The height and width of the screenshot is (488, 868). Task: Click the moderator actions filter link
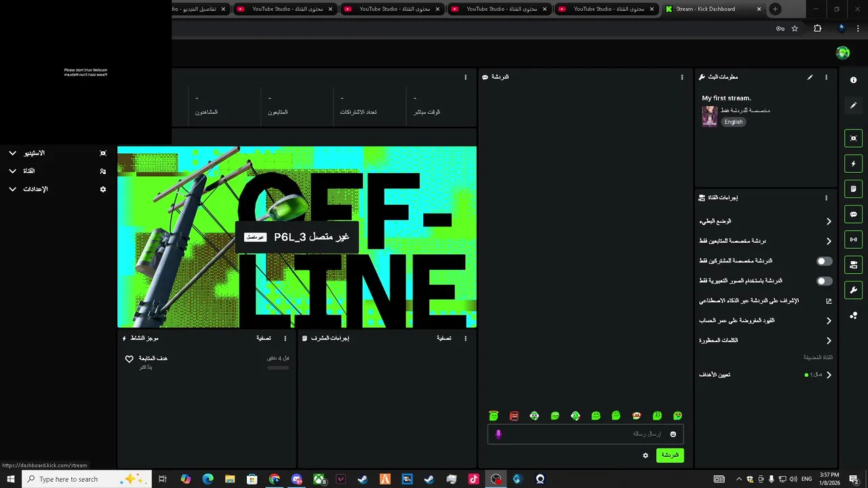pyautogui.click(x=444, y=338)
